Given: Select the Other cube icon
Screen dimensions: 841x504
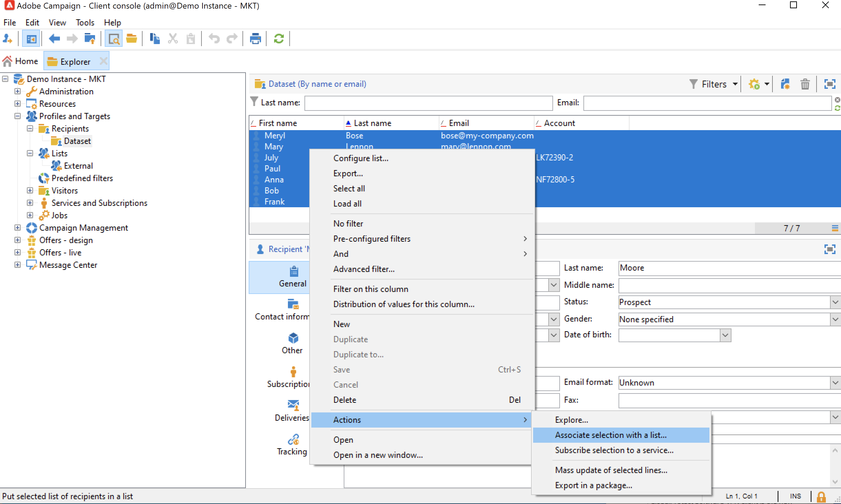Looking at the screenshot, I should click(x=293, y=338).
